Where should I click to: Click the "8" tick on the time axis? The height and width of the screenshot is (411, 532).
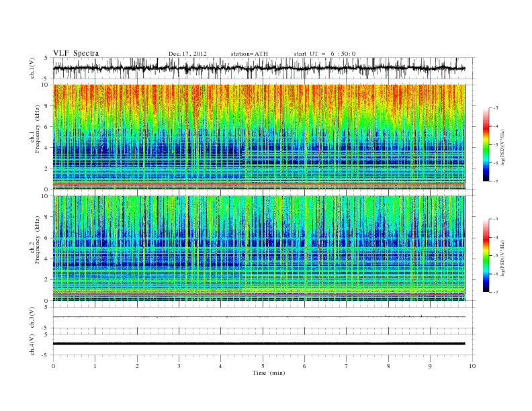point(388,366)
